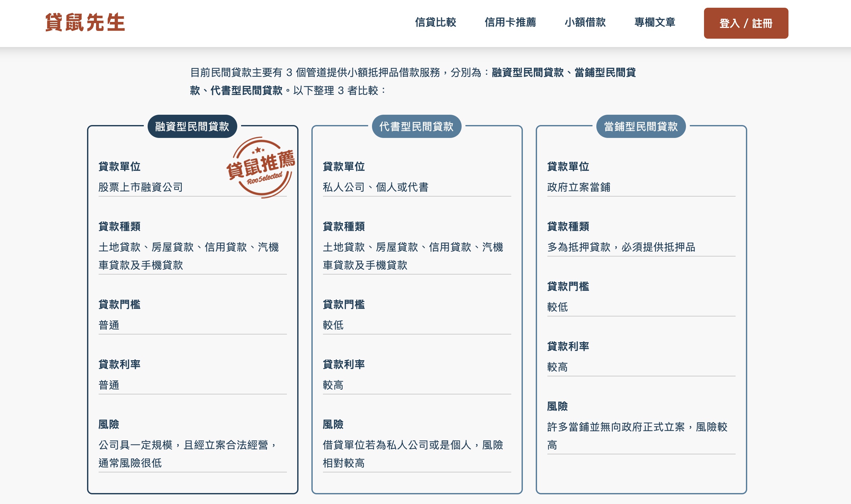The image size is (851, 504).
Task: Open the 信用卡推薦 menu item
Action: coord(510,23)
